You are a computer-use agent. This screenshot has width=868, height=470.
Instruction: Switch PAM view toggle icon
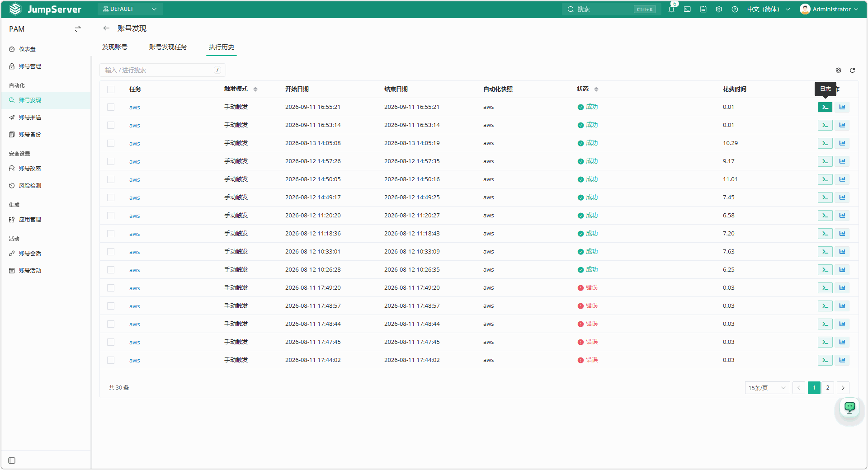[x=78, y=29]
